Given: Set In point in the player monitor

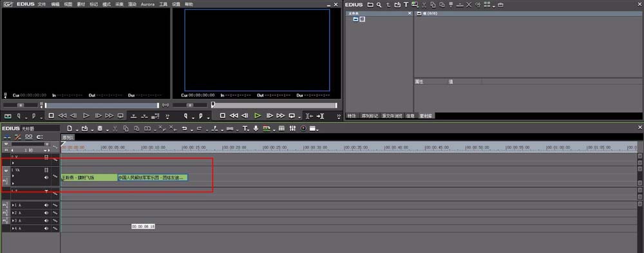Looking at the screenshot, I should point(19,116).
